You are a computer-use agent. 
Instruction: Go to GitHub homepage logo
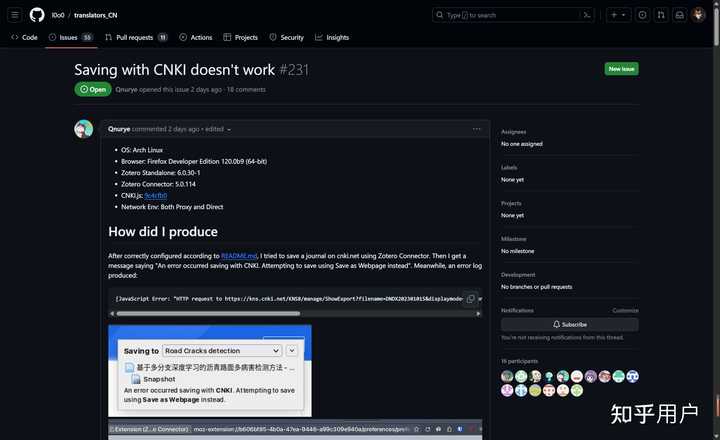point(37,15)
